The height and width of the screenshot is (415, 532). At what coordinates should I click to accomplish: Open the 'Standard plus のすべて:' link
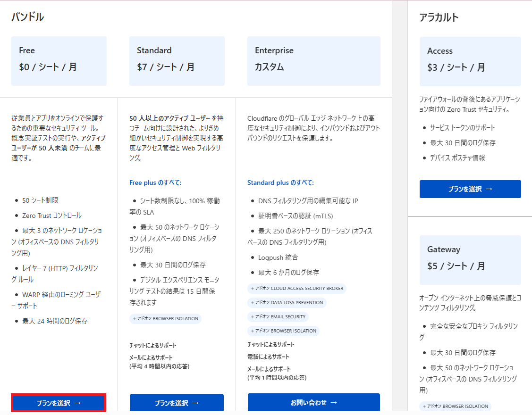(x=280, y=183)
